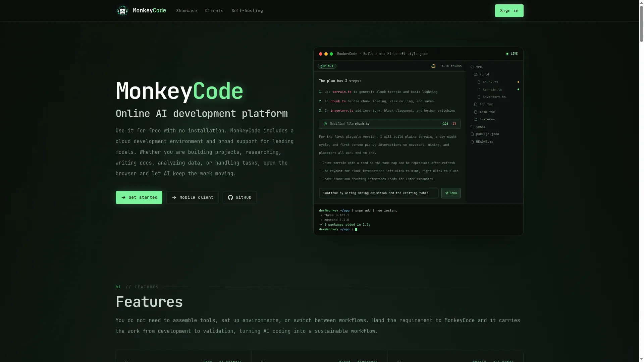Focus the chat input about crafting table
Image resolution: width=644 pixels, height=362 pixels.
pos(379,193)
